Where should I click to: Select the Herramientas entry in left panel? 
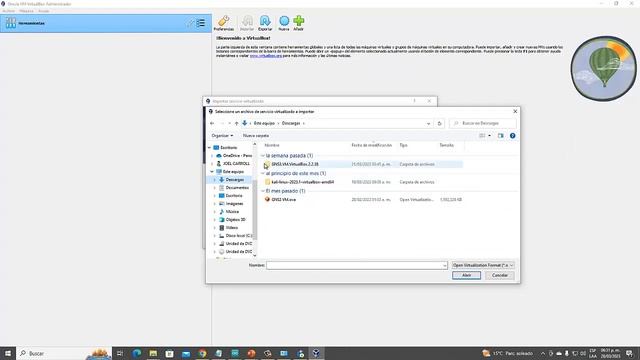coord(106,23)
